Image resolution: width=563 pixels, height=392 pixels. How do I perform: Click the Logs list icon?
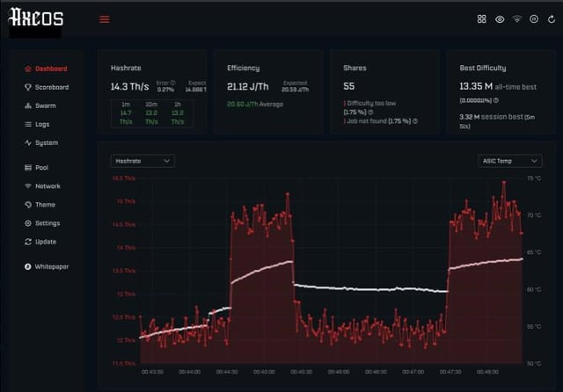(x=28, y=124)
